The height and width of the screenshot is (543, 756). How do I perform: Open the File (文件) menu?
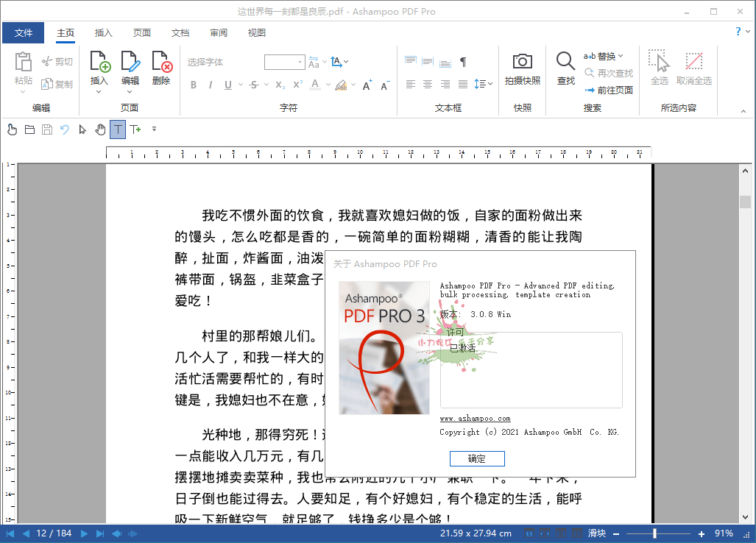(x=24, y=33)
